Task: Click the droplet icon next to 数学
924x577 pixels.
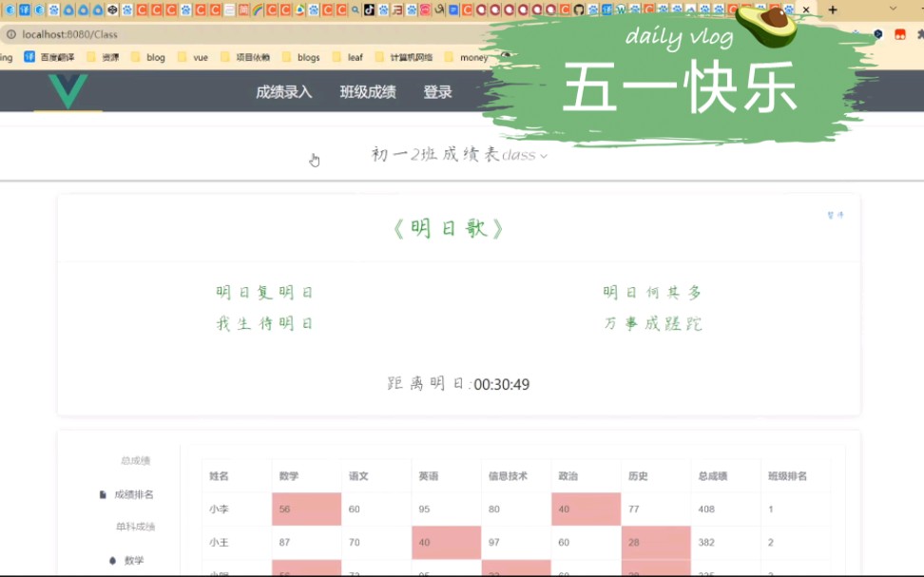Action: coord(111,561)
